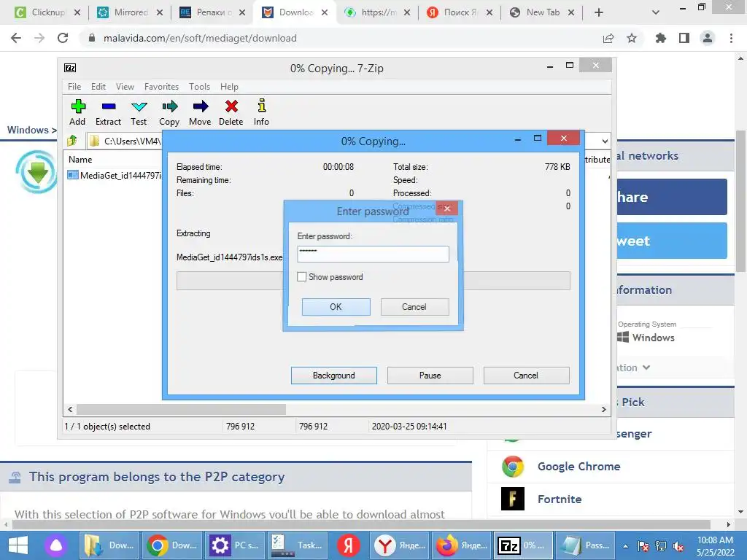The width and height of the screenshot is (747, 560).
Task: Enable the Show password checkbox
Action: [301, 276]
